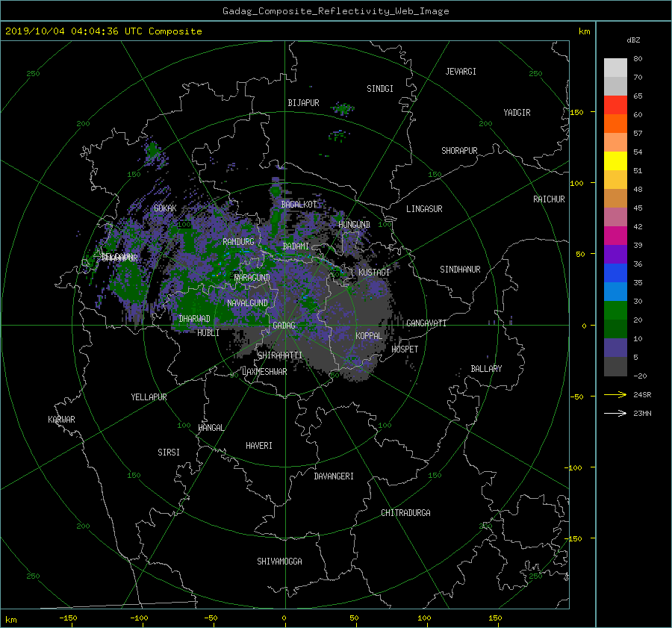Click the yellow 24SR arrow symbol
This screenshot has height=628, width=672.
point(615,394)
